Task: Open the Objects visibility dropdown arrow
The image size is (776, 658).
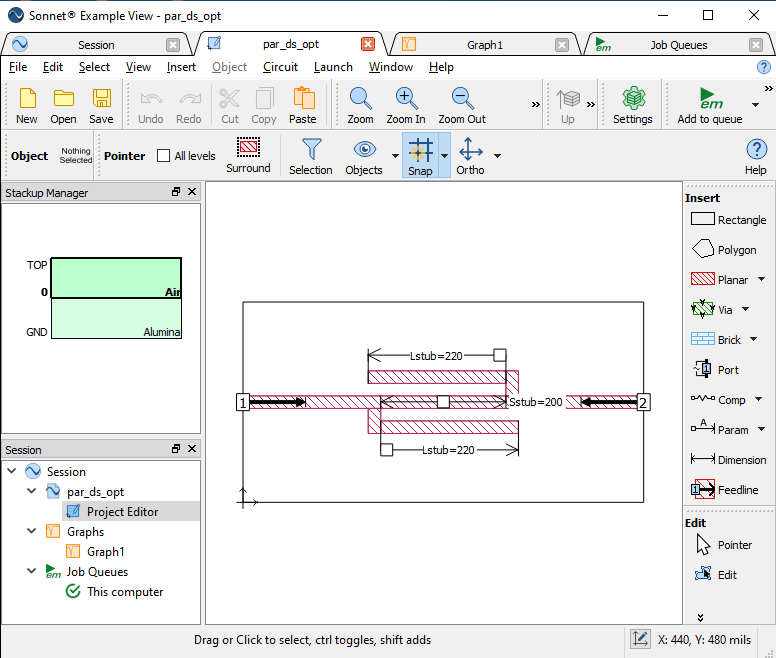Action: coord(395,156)
